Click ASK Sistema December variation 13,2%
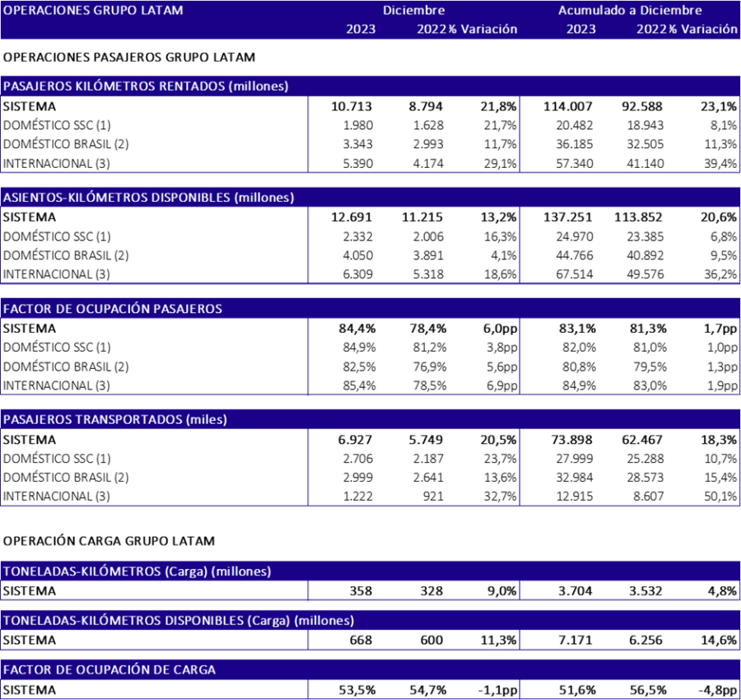Image resolution: width=741 pixels, height=700 pixels. tap(499, 217)
